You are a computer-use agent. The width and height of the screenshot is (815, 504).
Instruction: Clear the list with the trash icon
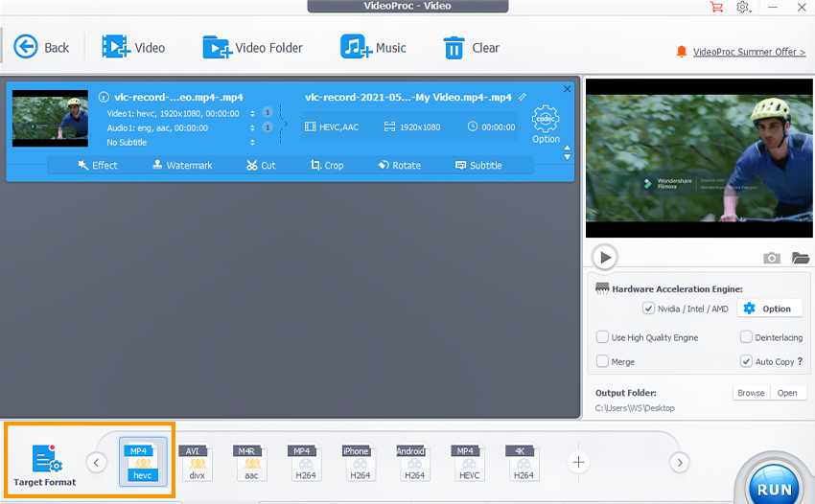(471, 47)
